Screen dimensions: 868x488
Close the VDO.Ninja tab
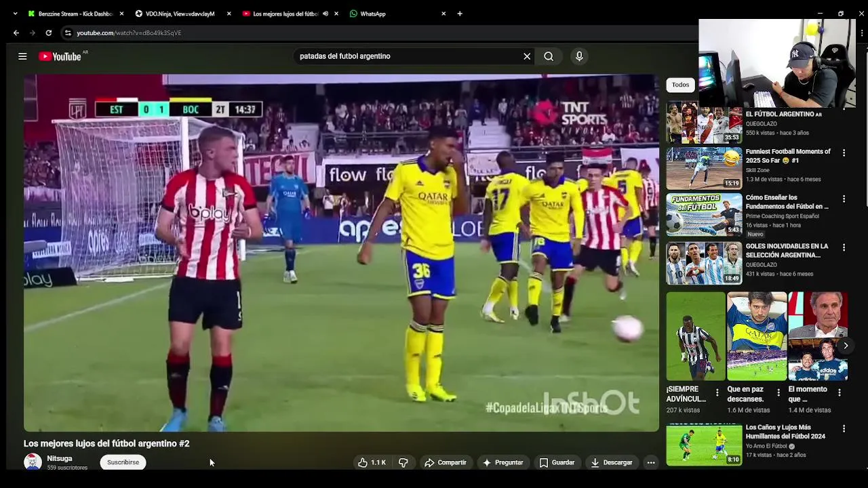pyautogui.click(x=229, y=14)
